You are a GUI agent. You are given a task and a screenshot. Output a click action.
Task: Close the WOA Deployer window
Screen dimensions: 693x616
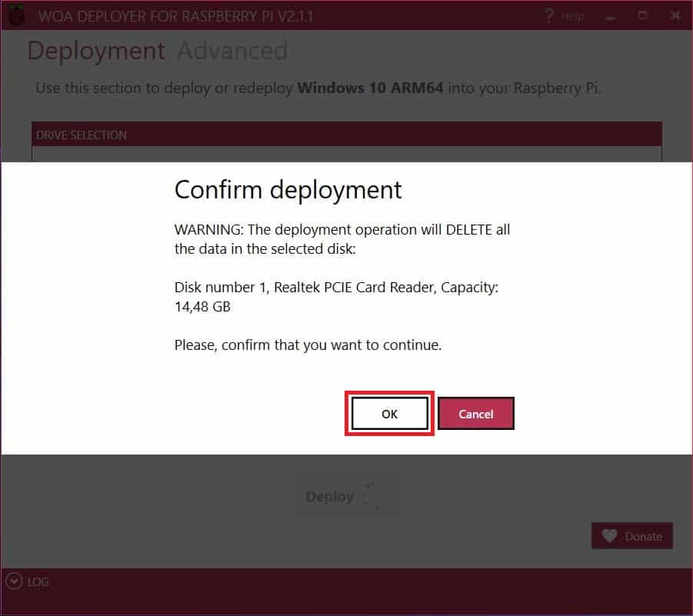pyautogui.click(x=675, y=16)
